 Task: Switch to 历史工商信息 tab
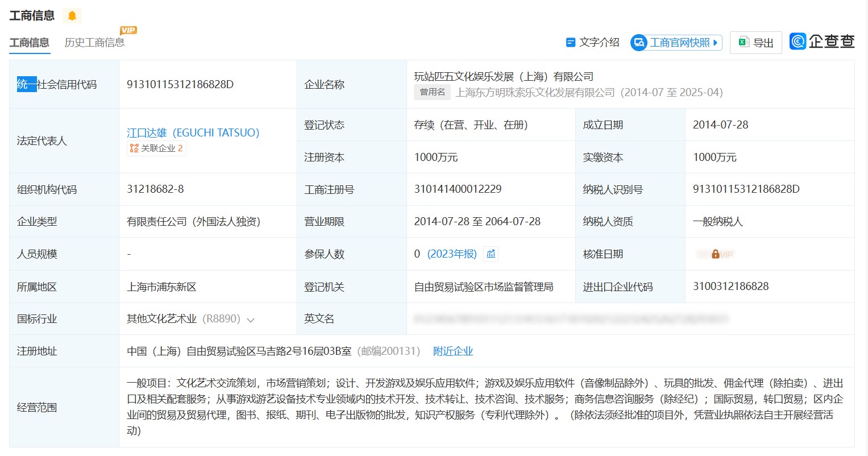click(x=94, y=43)
